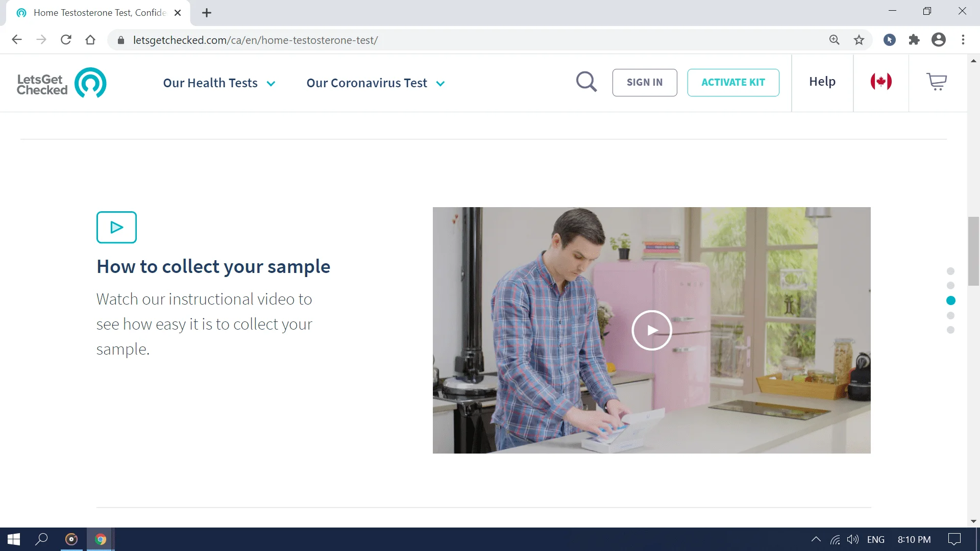Open the 8:10 PM clock

[x=914, y=539]
